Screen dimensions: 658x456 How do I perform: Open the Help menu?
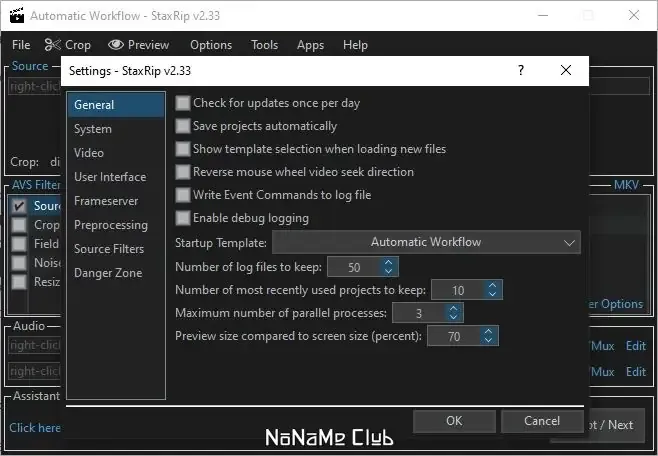coord(355,44)
